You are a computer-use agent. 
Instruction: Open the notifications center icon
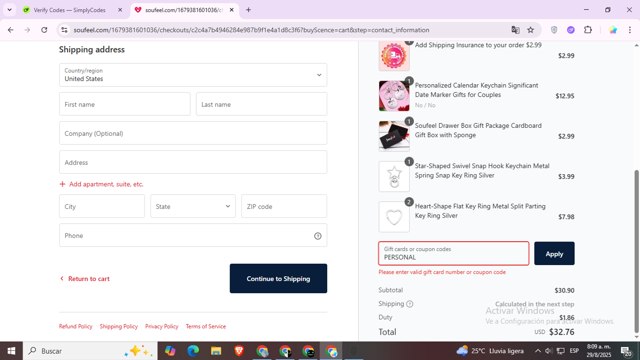coord(626,351)
